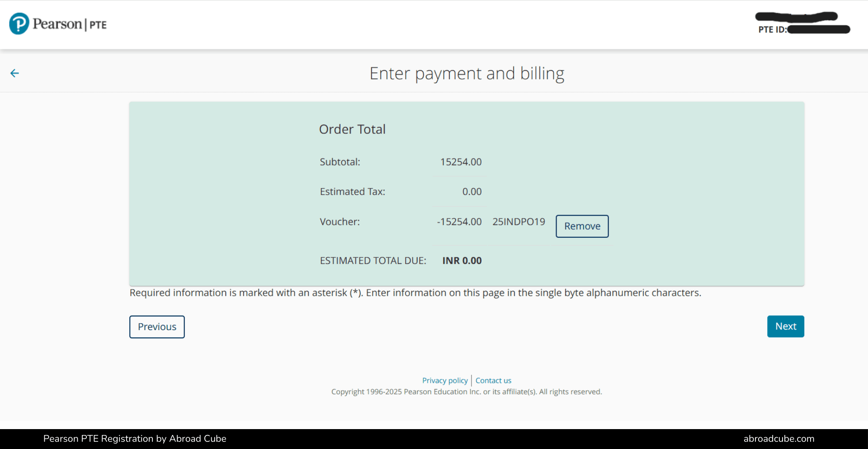Open the Privacy policy page
Screen dimensions: 868x449
coord(445,380)
